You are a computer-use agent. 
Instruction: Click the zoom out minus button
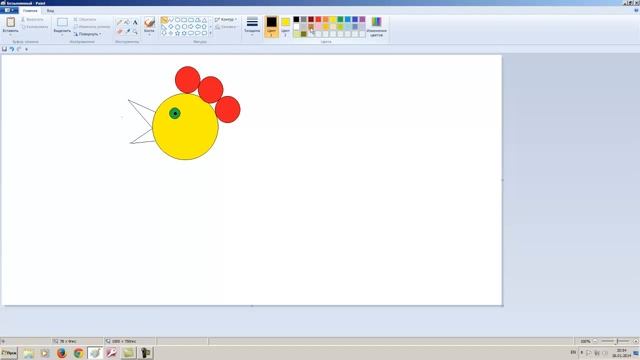tap(595, 341)
